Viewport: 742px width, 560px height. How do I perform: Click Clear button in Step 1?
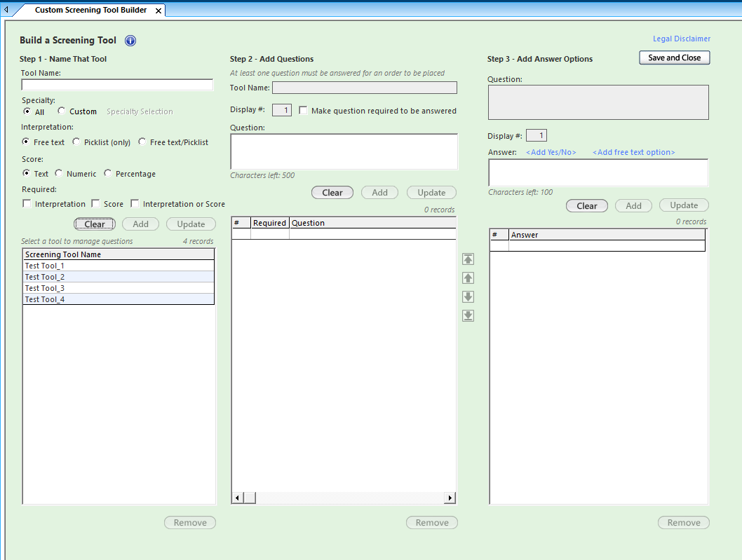[95, 224]
